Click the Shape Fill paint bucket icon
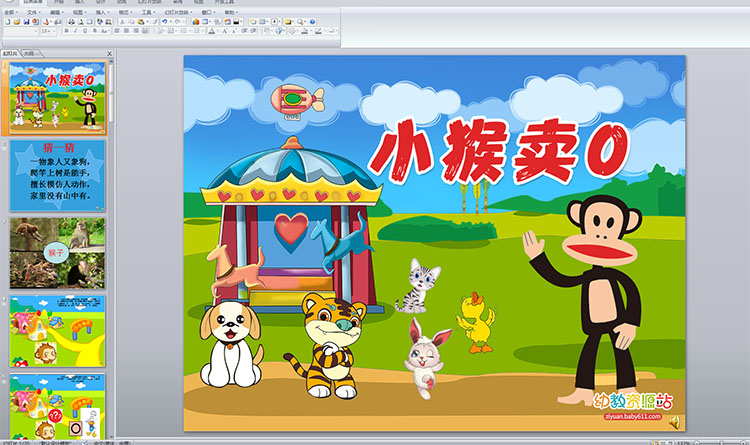This screenshot has height=445, width=750. click(x=305, y=31)
